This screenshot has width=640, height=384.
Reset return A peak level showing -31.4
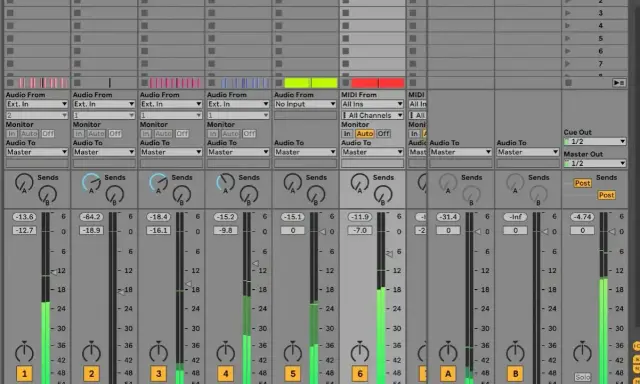point(448,217)
